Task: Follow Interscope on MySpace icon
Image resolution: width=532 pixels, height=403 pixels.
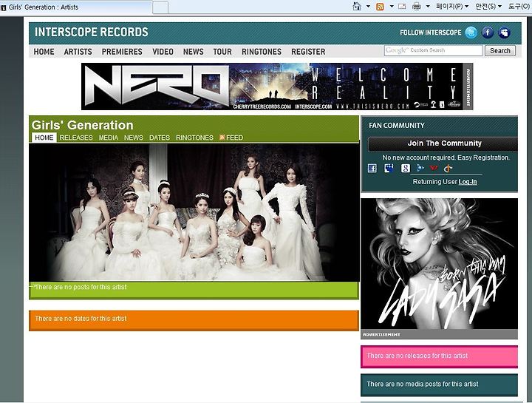Action: [x=504, y=33]
